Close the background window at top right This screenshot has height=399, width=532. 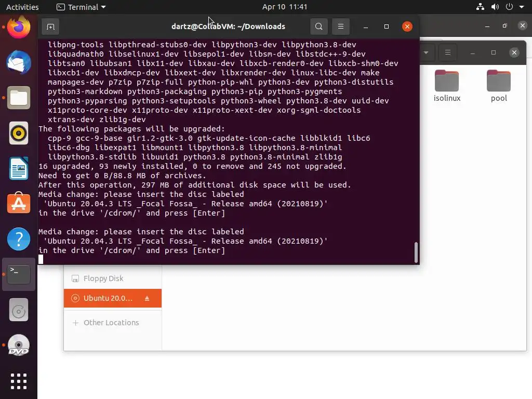point(523,25)
